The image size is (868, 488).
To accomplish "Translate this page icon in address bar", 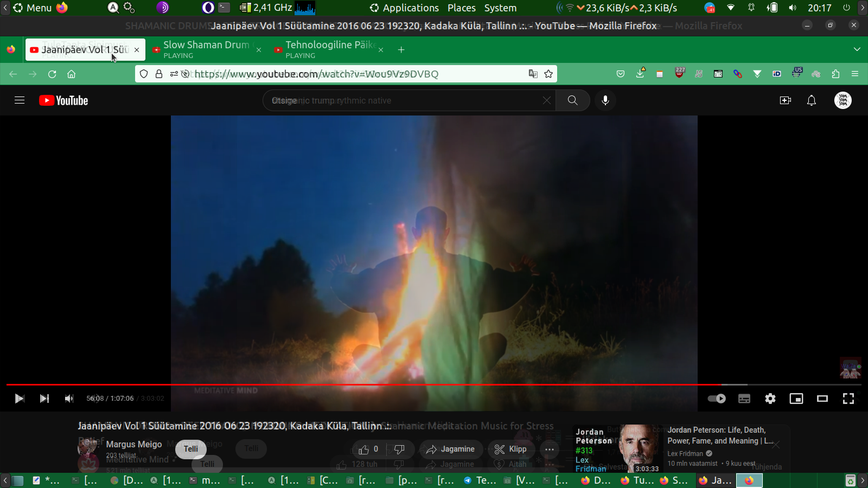I will 533,74.
